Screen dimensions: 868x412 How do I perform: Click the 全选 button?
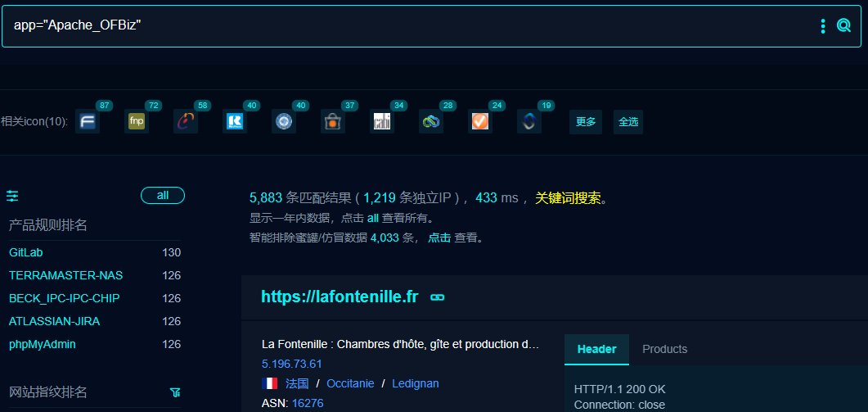tap(628, 122)
